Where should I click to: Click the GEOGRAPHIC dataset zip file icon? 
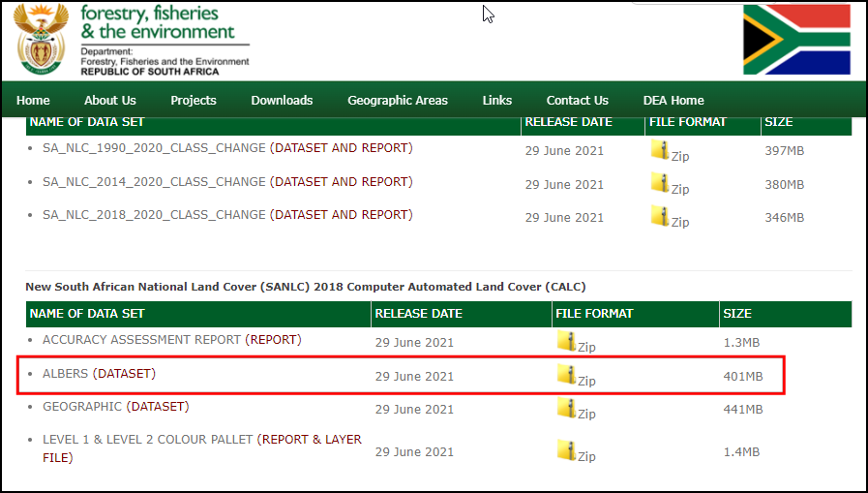click(x=566, y=408)
